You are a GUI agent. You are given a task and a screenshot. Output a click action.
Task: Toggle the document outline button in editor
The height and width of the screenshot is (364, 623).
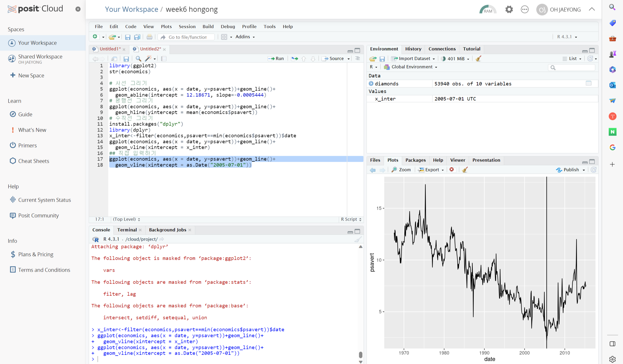point(357,59)
